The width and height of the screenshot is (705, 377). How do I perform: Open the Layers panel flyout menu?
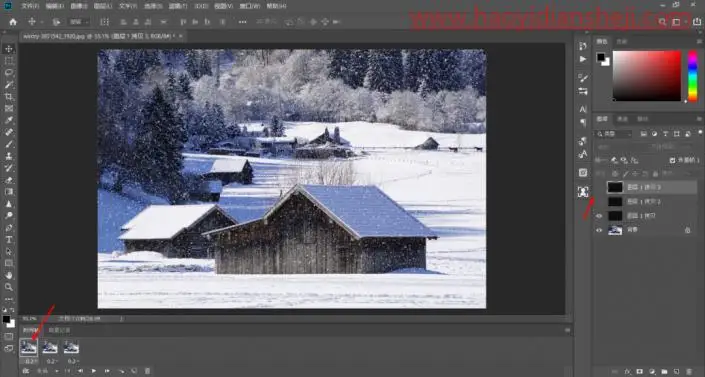[700, 119]
